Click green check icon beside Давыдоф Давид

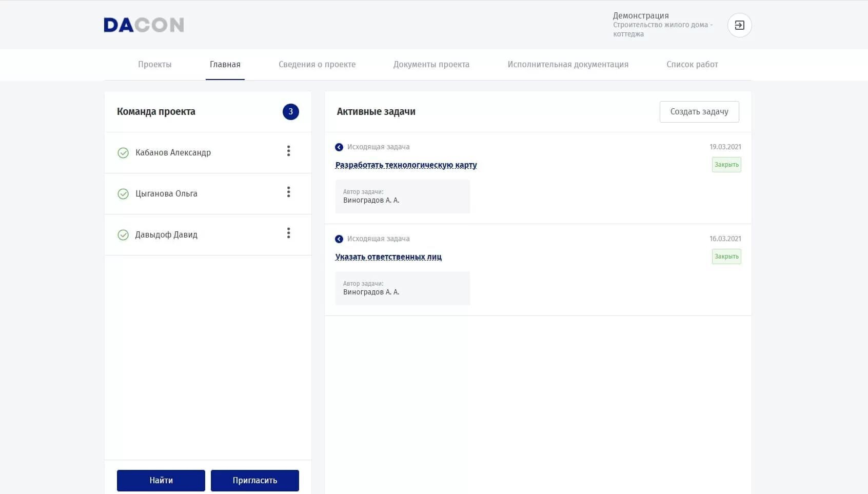click(123, 235)
